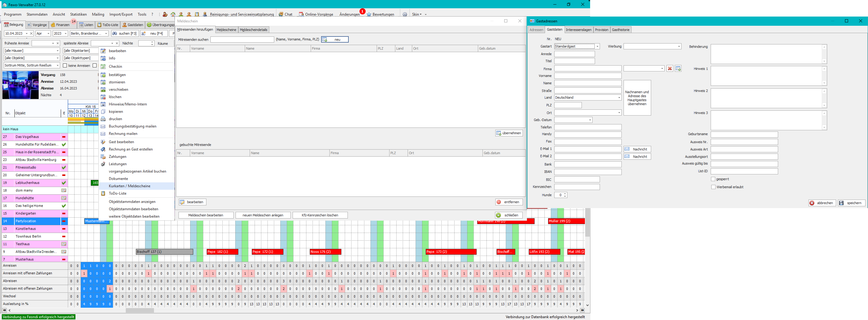The width and height of the screenshot is (868, 320).
Task: Click Nachnamen und Adresse des Hauptgastes übernehmen
Action: pyautogui.click(x=637, y=98)
